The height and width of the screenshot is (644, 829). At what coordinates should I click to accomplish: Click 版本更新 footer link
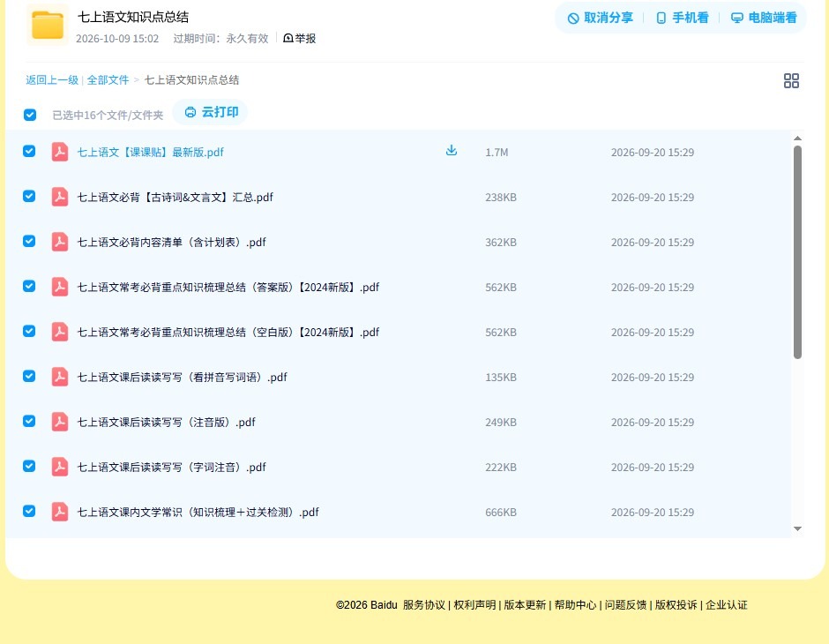pyautogui.click(x=525, y=605)
